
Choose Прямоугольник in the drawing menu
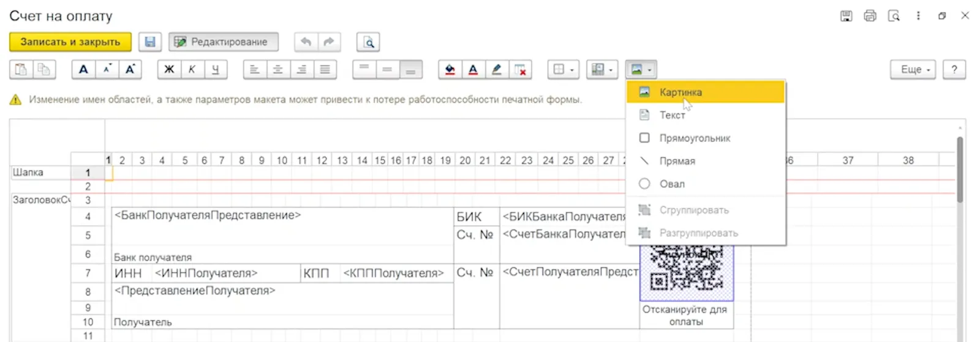coord(695,138)
